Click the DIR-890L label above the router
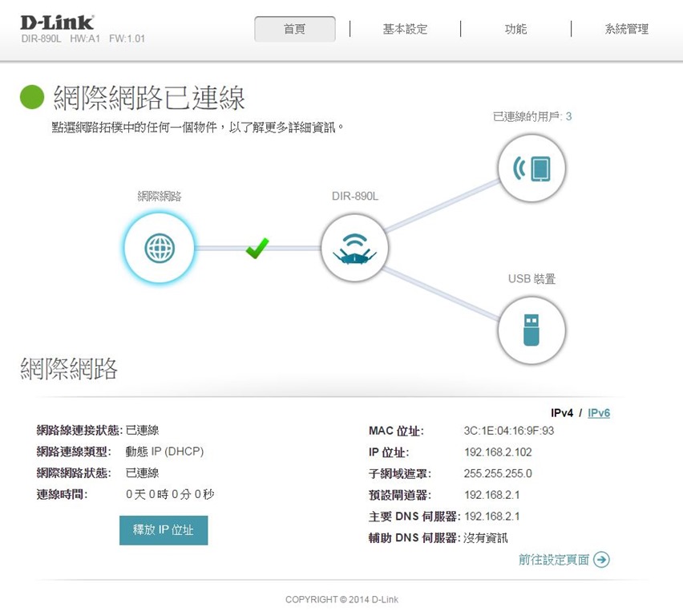The height and width of the screenshot is (616, 683). coord(355,197)
